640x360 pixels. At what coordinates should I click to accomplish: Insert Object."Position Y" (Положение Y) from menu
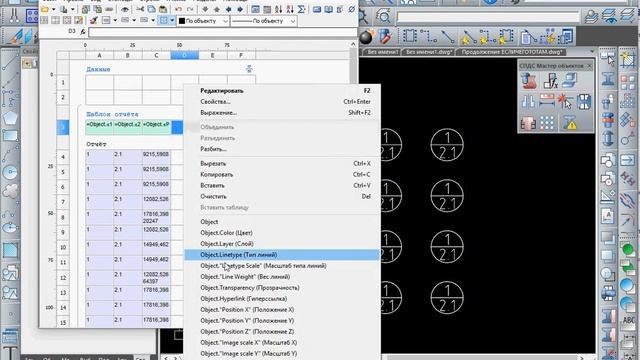click(x=282, y=321)
